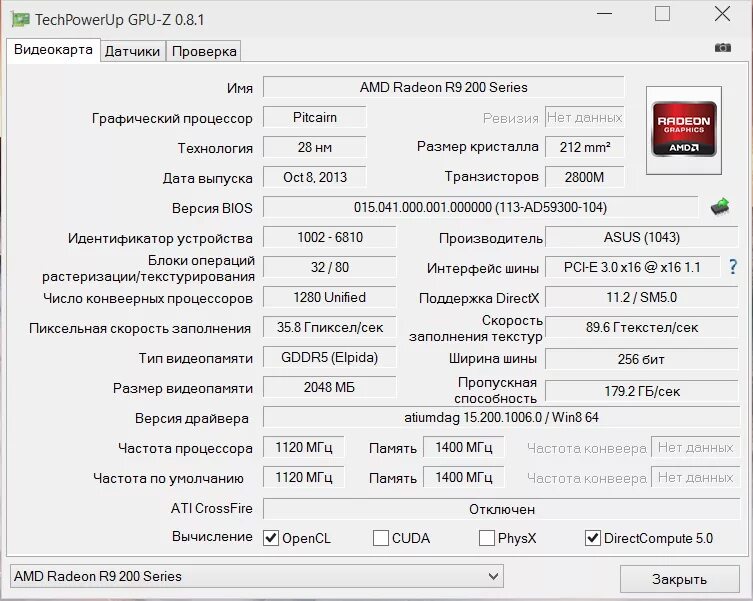Click Нет данных shader field in Частота процессора row
The width and height of the screenshot is (753, 601).
(695, 447)
